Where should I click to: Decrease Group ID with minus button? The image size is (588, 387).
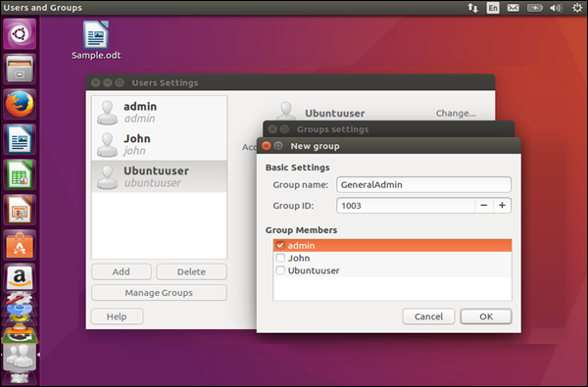point(484,205)
